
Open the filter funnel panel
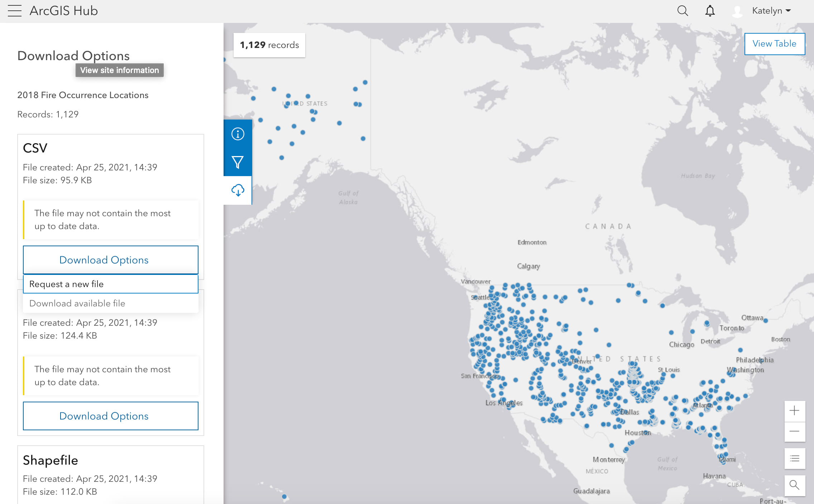[x=238, y=162]
